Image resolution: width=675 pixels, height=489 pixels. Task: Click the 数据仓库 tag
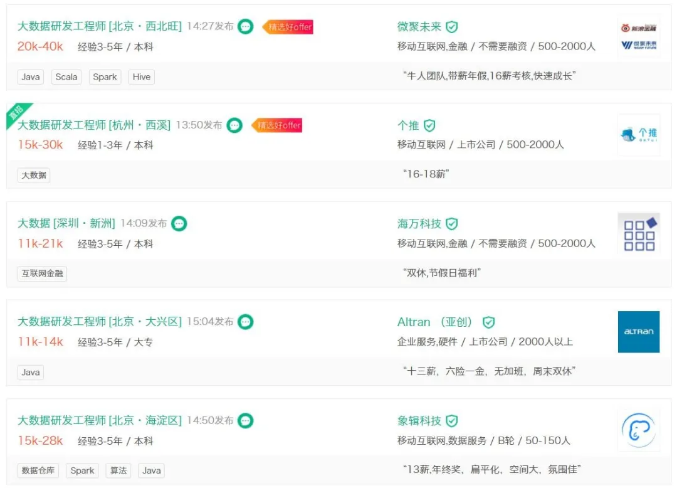pyautogui.click(x=38, y=470)
